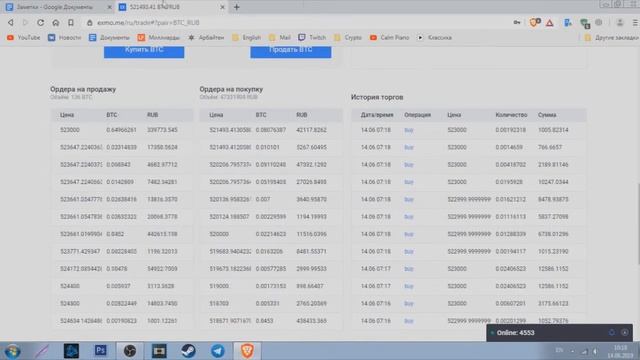Open OBS Studio from the taskbar
Image resolution: width=640 pixels, height=360 pixels.
pos(130,351)
